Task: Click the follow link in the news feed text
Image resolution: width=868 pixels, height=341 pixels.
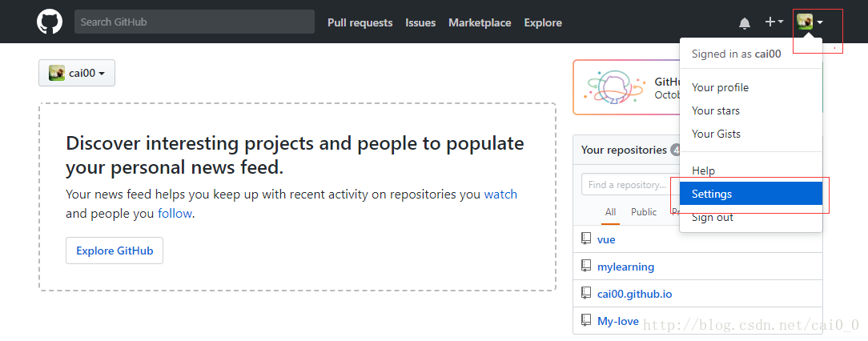Action: [175, 214]
